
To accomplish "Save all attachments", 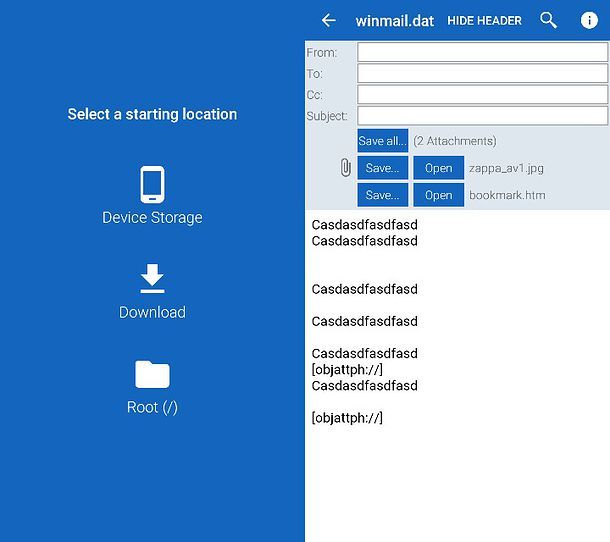I will [x=383, y=140].
